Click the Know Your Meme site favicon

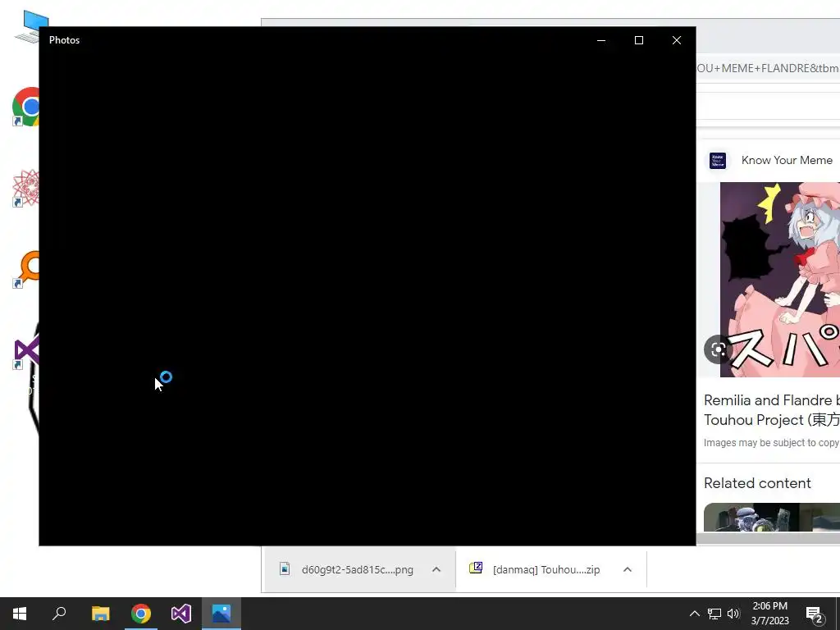point(718,160)
